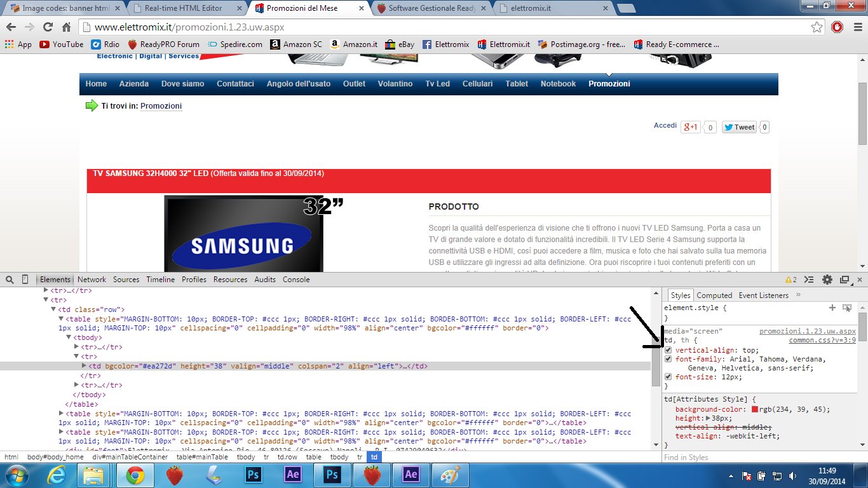Switch to the Real-time HTML Editor browser tab
Image resolution: width=868 pixels, height=488 pixels.
[184, 8]
